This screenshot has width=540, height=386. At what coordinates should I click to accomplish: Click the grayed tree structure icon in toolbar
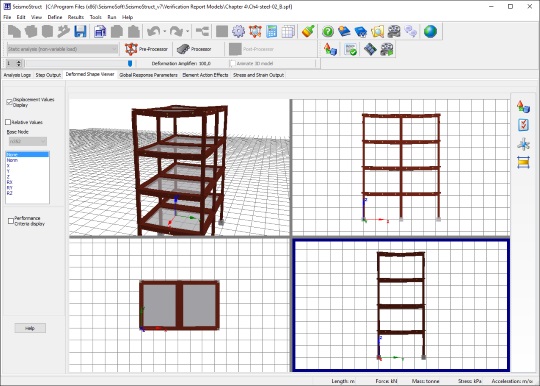click(202, 32)
